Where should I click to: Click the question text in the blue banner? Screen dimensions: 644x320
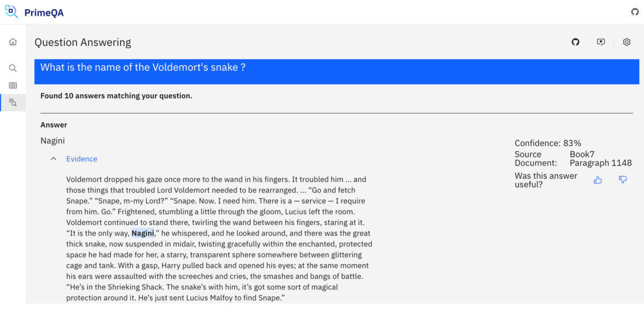(x=143, y=67)
